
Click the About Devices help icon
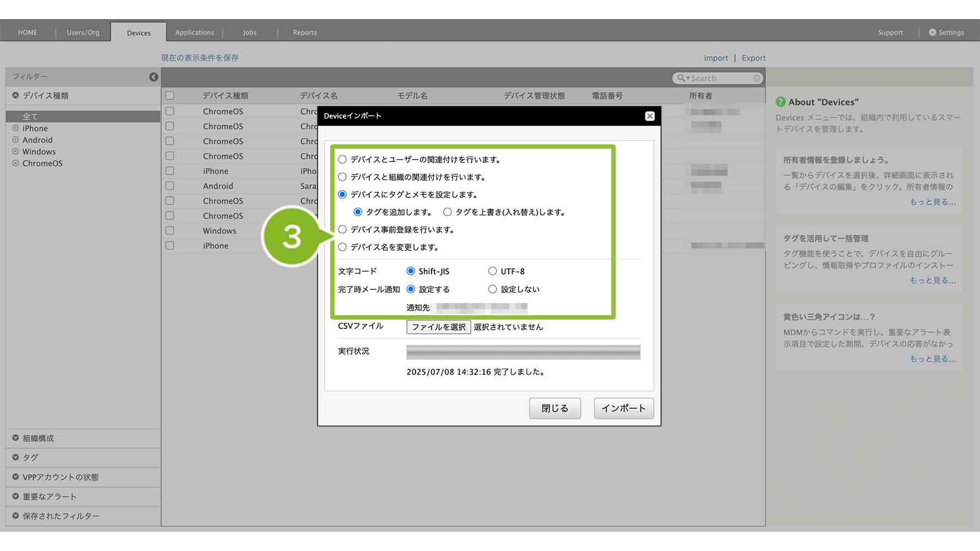coord(780,102)
